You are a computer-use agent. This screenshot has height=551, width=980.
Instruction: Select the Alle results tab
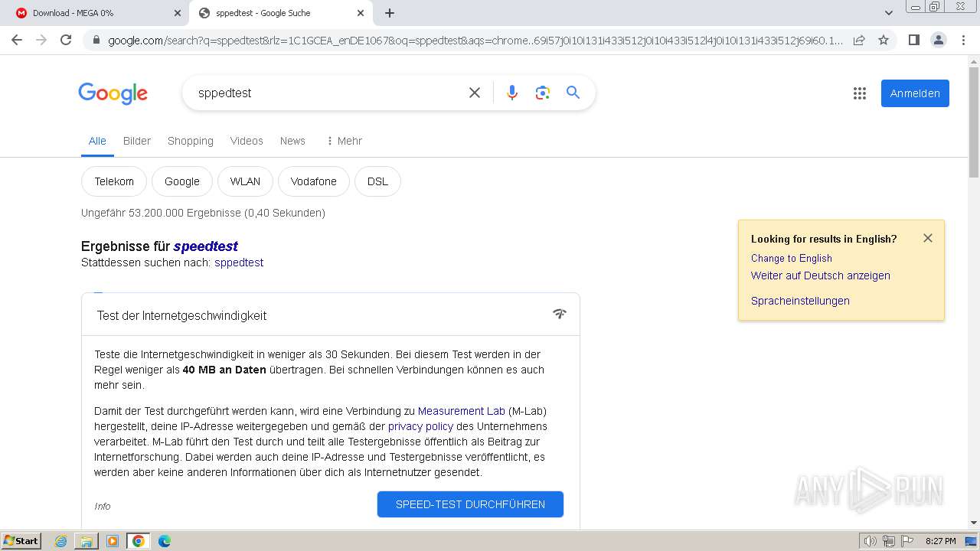(97, 141)
